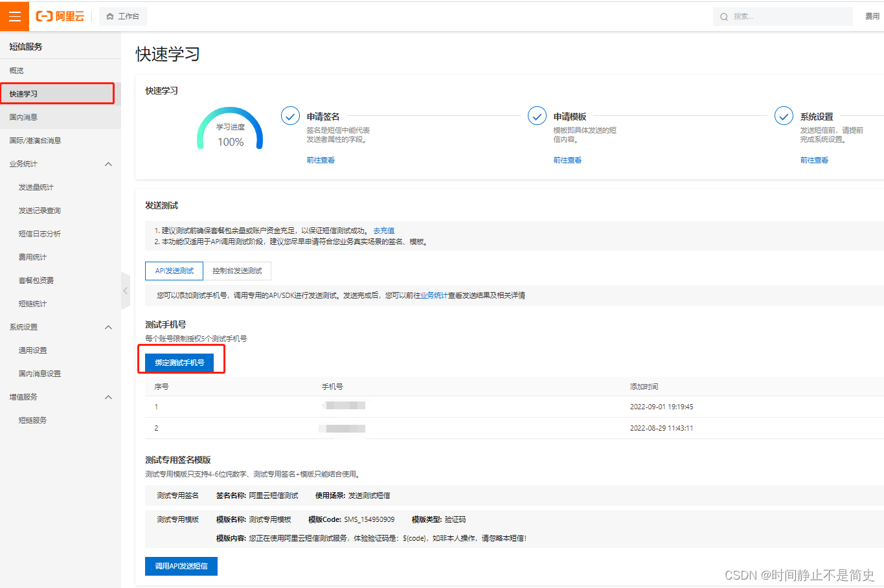The height and width of the screenshot is (588, 884).
Task: Click the 添加时间 column header
Action: pos(644,387)
